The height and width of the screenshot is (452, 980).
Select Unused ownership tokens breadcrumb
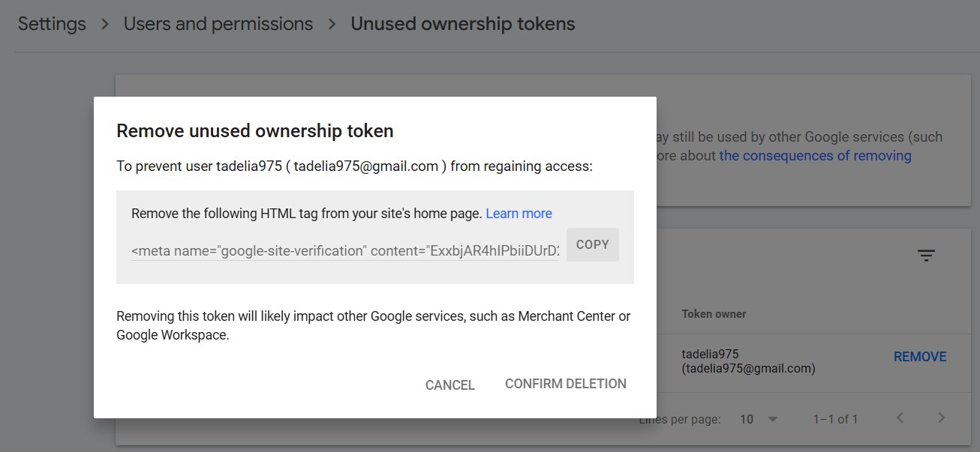pyautogui.click(x=463, y=24)
